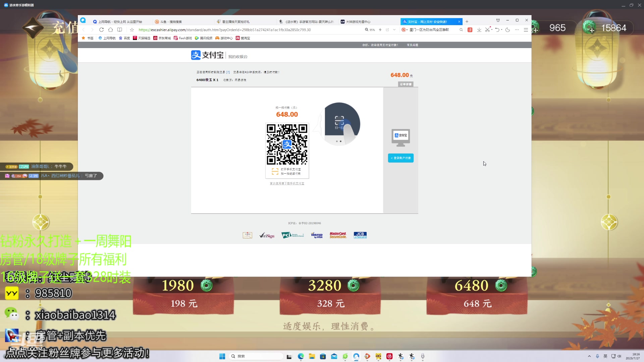
Task: Click the scissors screenshot tool icon
Action: (487, 30)
